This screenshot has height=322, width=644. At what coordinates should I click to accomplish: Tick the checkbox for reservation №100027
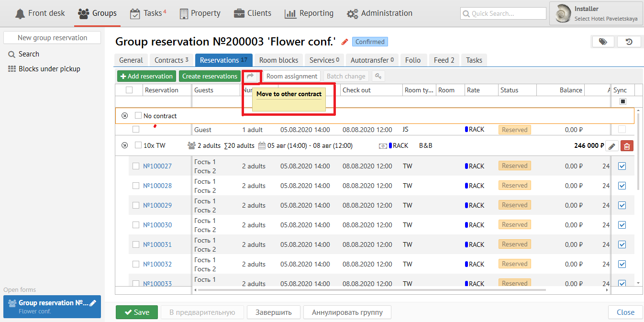[136, 166]
